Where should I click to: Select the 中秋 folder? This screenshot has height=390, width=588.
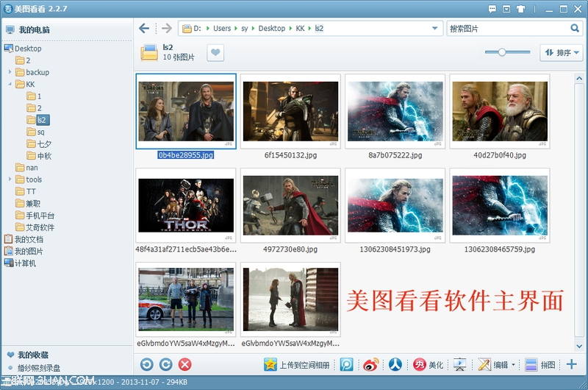39,156
